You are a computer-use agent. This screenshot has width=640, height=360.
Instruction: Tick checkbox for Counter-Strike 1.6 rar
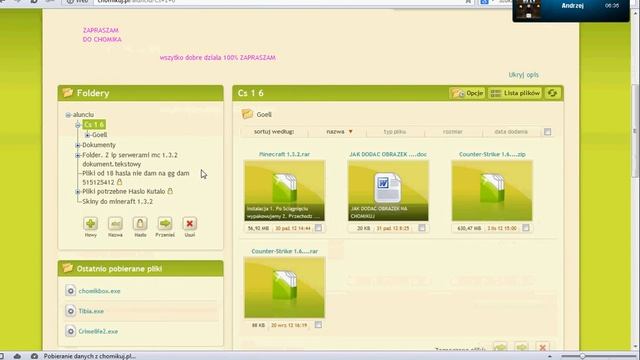[318, 325]
